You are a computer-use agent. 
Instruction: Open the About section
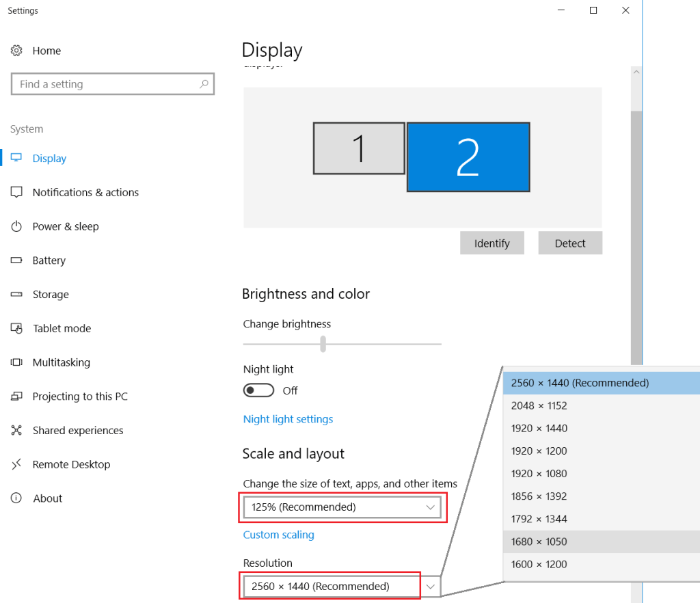click(x=48, y=498)
